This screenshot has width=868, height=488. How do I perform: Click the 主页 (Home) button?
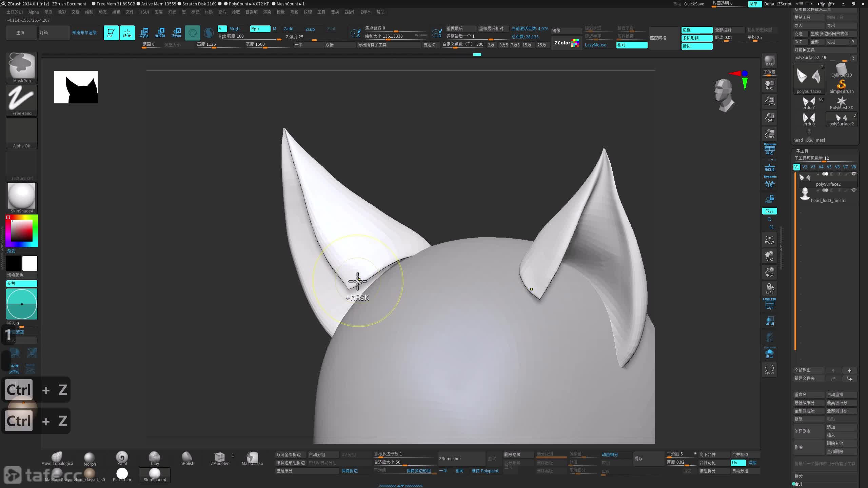click(20, 33)
